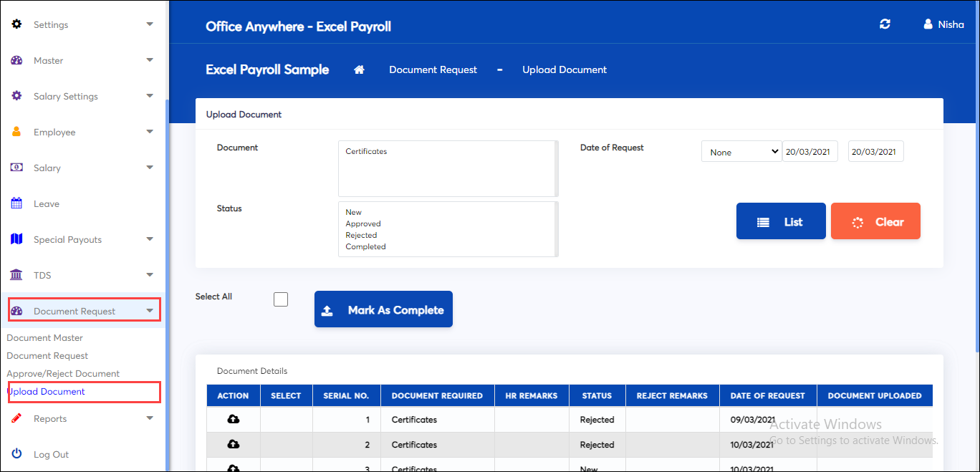Expand the Salary menu arrow
This screenshot has width=980, height=472.
[x=150, y=168]
